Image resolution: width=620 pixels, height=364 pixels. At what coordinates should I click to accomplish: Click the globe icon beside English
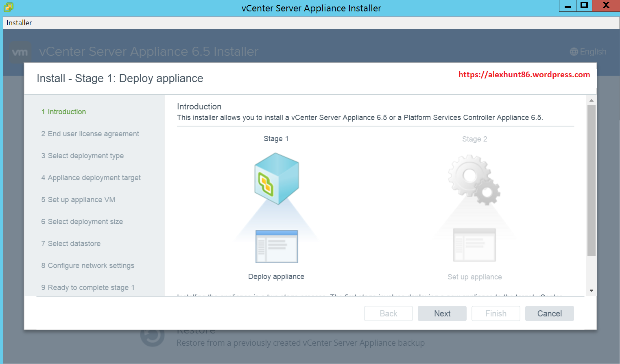pos(574,52)
